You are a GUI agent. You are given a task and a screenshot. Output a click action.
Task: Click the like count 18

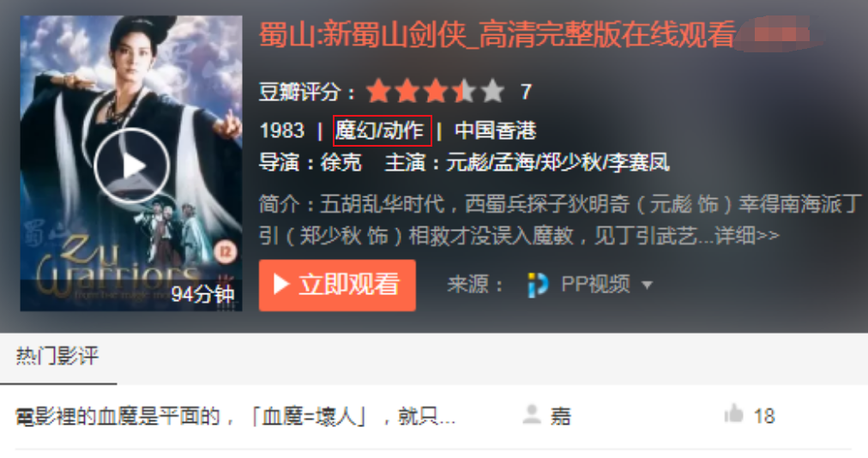click(x=764, y=416)
